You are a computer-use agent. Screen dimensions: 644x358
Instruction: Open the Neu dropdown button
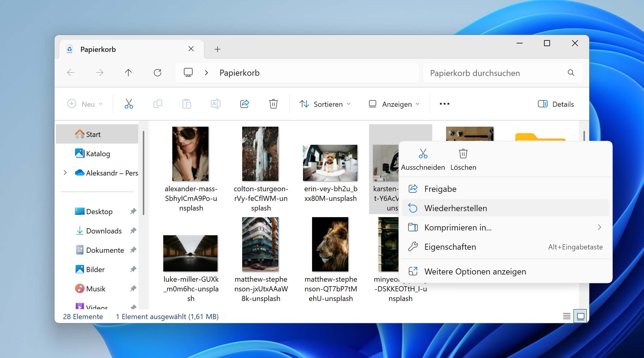click(x=85, y=104)
